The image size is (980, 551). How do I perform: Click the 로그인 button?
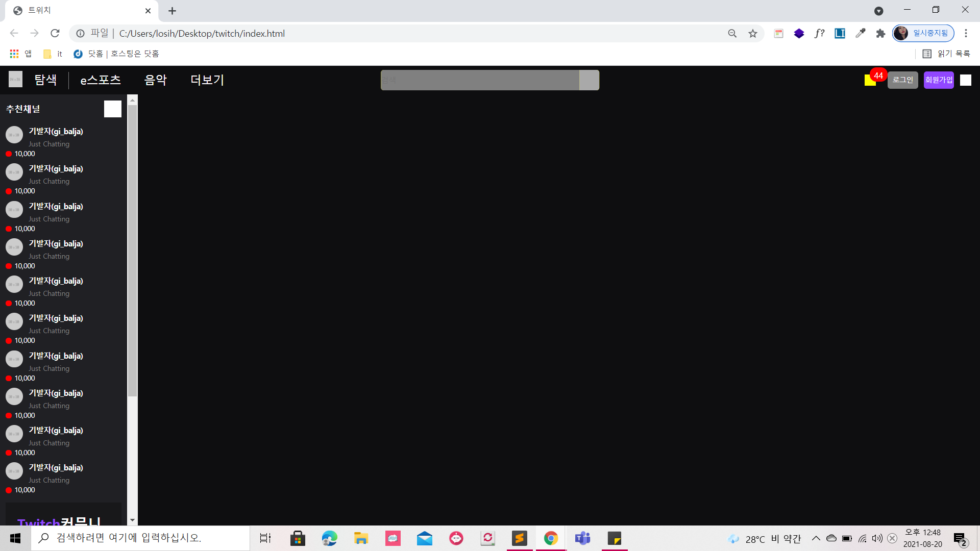(x=902, y=80)
